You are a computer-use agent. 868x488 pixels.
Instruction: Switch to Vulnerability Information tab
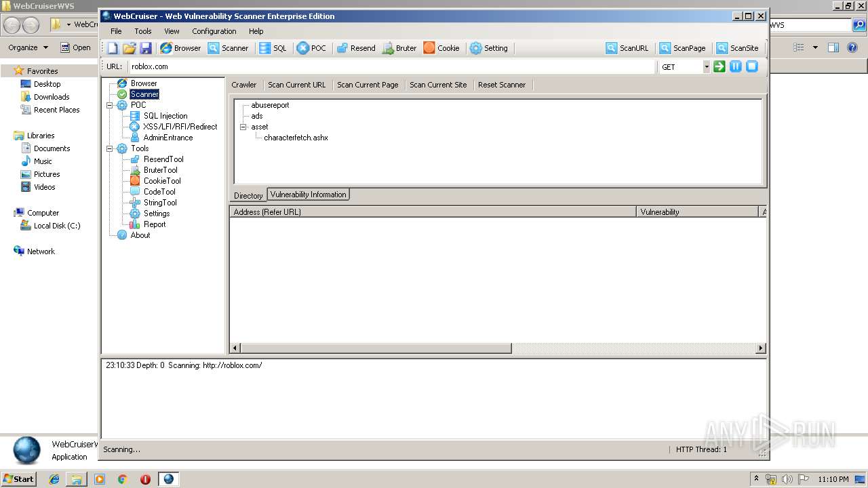pos(309,195)
